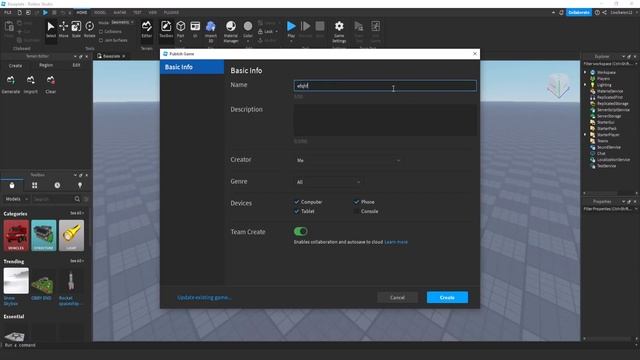Choose the Rotate tool

(89, 29)
